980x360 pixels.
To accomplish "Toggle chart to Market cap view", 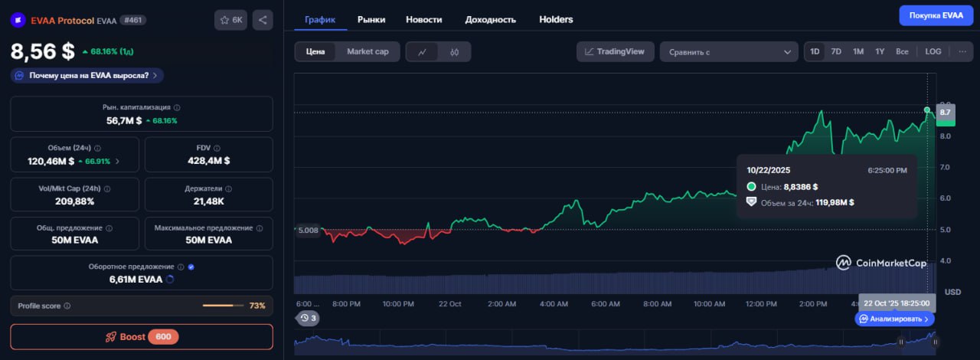I will point(367,51).
